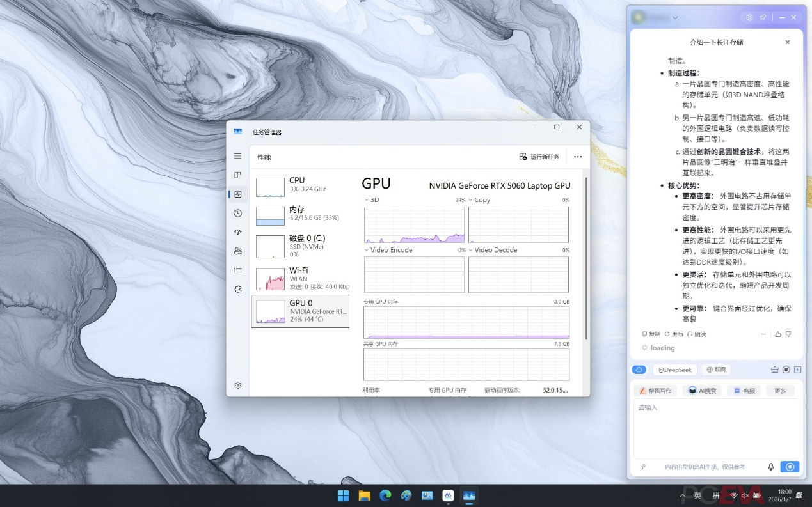Toggle the blue cloud mode button
The width and height of the screenshot is (812, 507).
pos(639,370)
